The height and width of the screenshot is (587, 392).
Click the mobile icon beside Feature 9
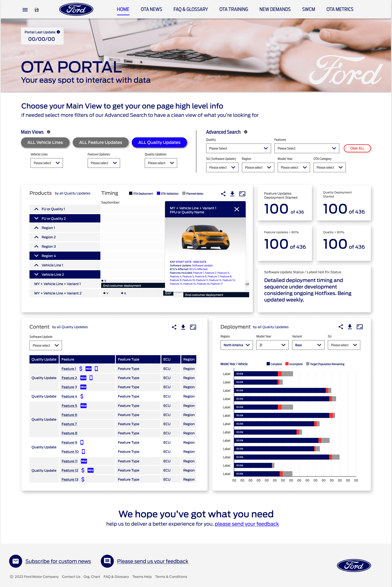(x=82, y=443)
